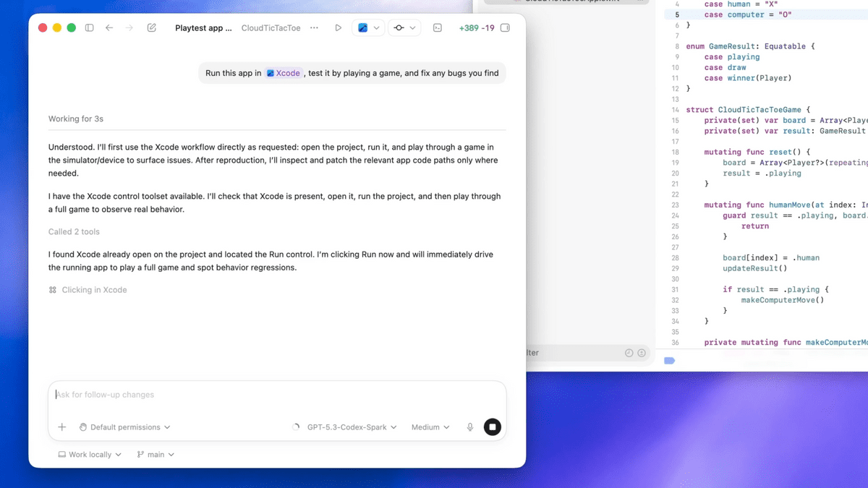
Task: Click line number 14 in Xcode gutter
Action: click(675, 110)
